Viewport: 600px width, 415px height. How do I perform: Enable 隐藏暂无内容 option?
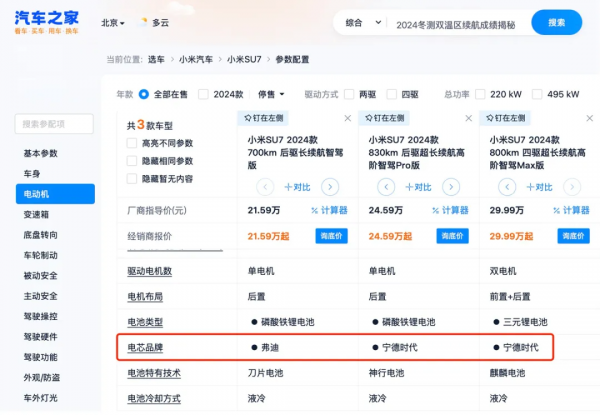(132, 178)
